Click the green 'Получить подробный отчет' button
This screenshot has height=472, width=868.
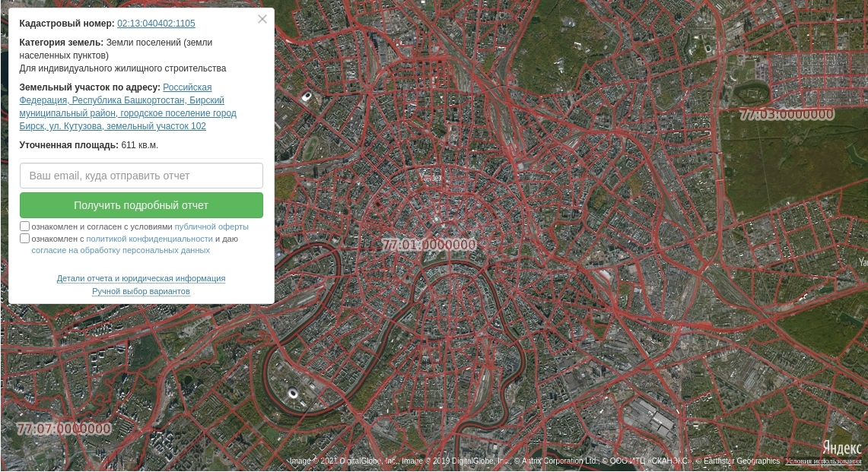(141, 205)
